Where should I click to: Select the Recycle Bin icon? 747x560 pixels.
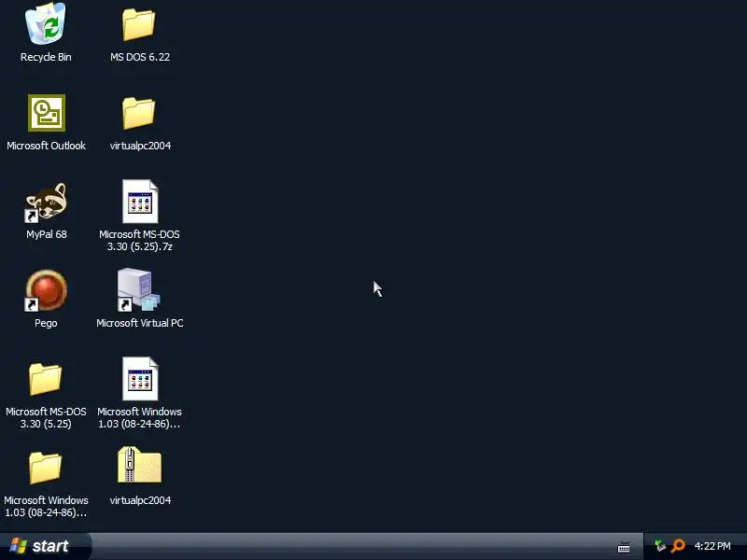coord(46,23)
